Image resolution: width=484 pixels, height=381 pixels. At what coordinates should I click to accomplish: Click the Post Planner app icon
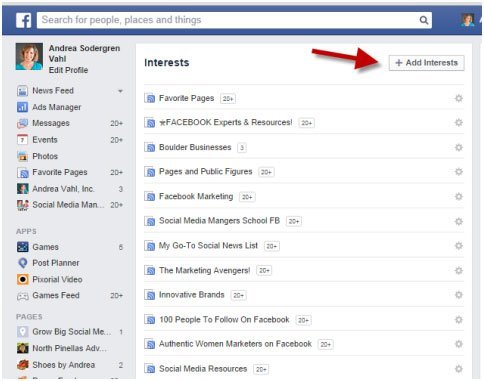click(22, 263)
